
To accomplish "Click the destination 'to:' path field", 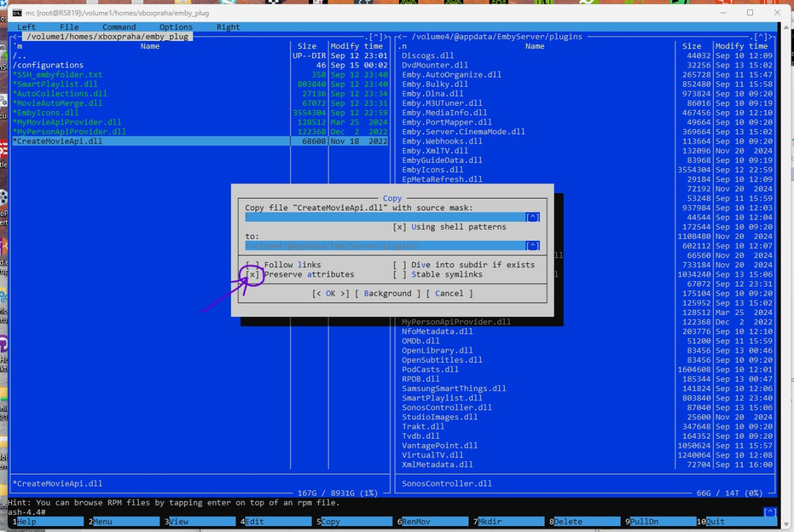I will click(385, 245).
